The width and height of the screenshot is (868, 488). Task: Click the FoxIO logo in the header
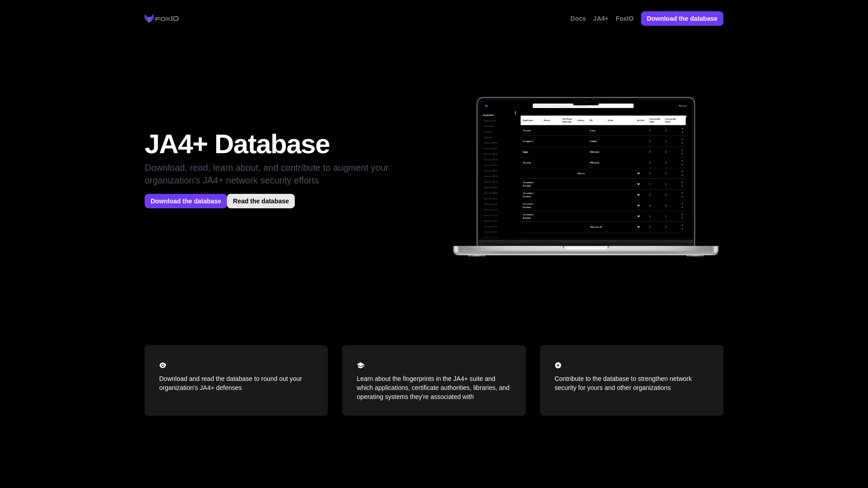click(x=161, y=19)
